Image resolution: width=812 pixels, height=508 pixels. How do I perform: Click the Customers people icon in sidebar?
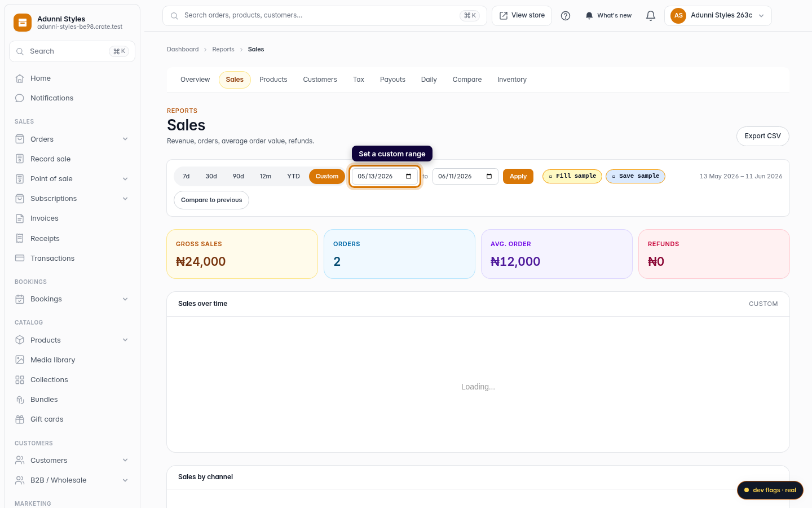tap(20, 461)
